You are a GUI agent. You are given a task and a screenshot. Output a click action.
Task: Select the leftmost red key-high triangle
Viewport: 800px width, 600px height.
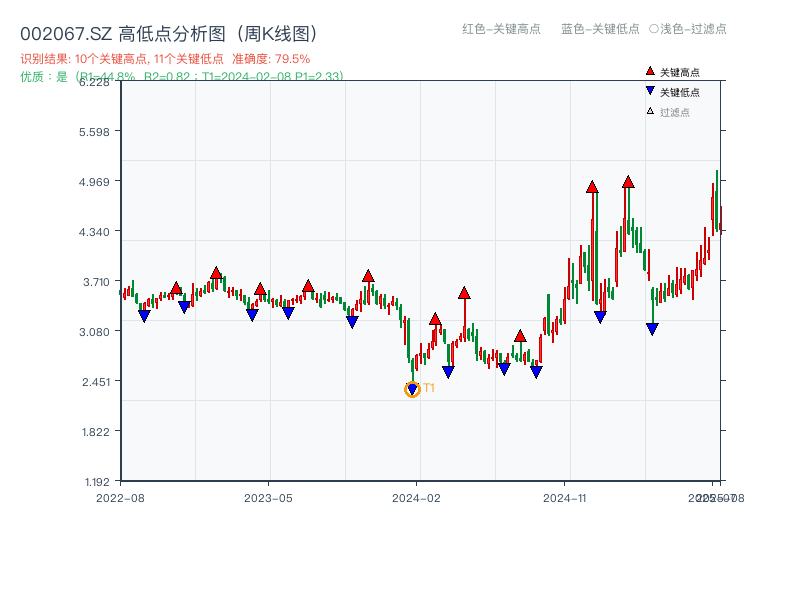pyautogui.click(x=176, y=288)
